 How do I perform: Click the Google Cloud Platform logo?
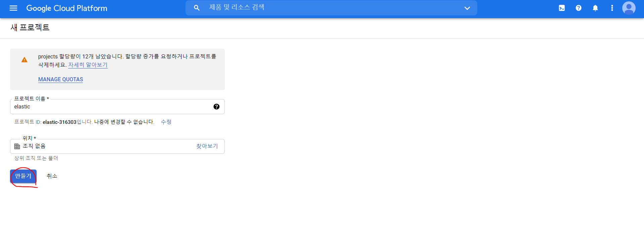coord(67,8)
